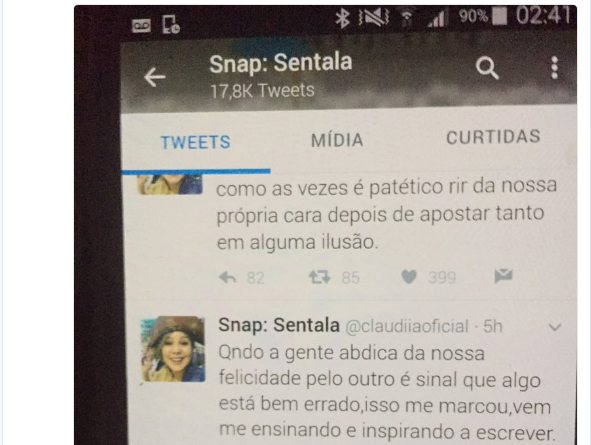The width and height of the screenshot is (591, 445).
Task: Open the three-dot overflow menu
Action: 554,68
